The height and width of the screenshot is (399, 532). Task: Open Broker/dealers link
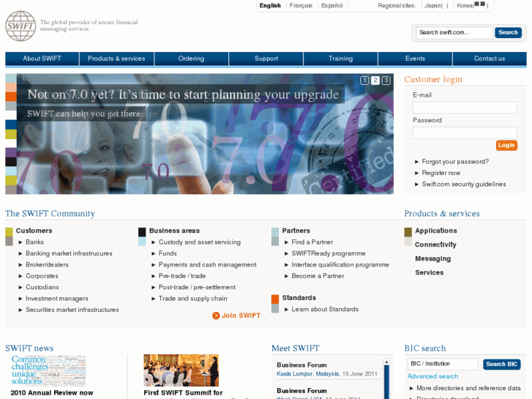point(47,264)
